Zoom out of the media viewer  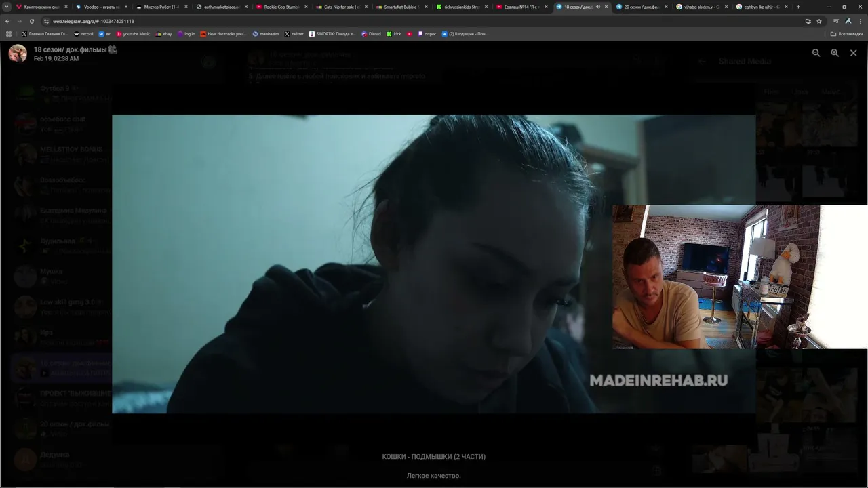coord(816,53)
